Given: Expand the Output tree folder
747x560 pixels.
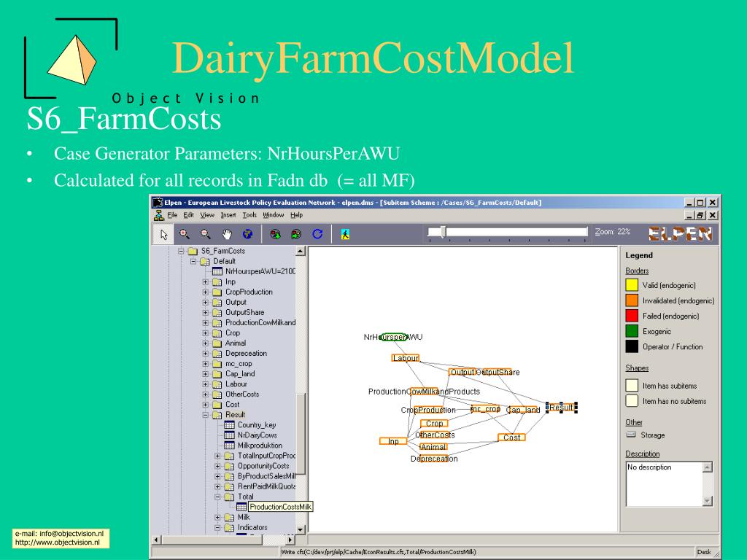Looking at the screenshot, I should tap(205, 302).
